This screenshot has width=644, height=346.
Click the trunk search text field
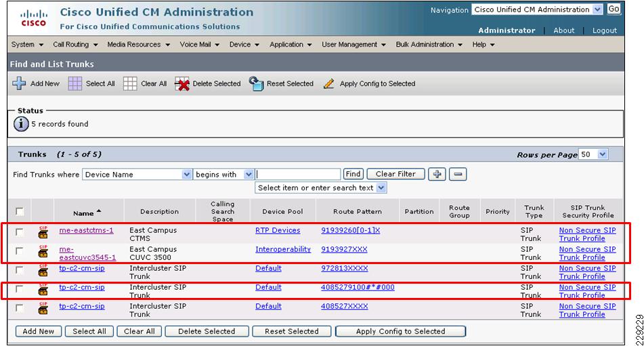pos(298,174)
